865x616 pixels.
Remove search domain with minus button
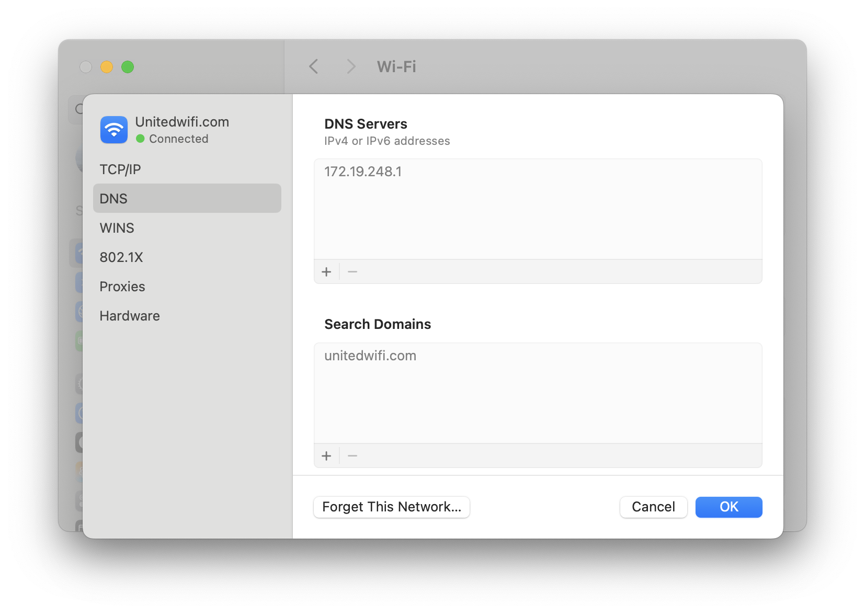click(x=352, y=456)
